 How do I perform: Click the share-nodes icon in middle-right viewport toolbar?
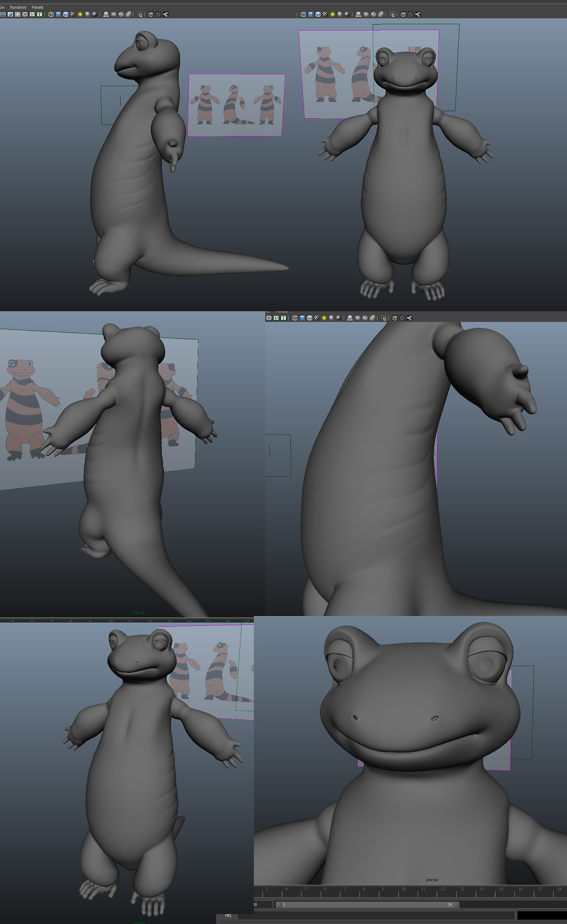point(409,318)
